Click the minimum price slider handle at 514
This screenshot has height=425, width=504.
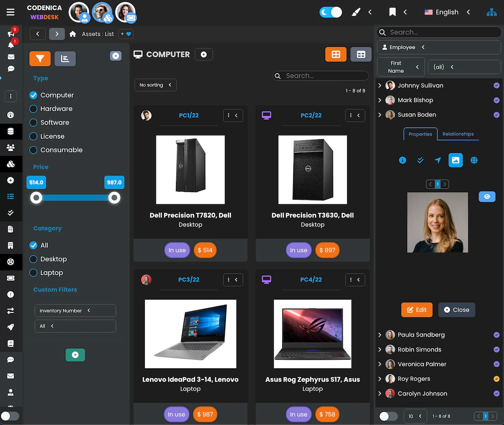[x=36, y=198]
